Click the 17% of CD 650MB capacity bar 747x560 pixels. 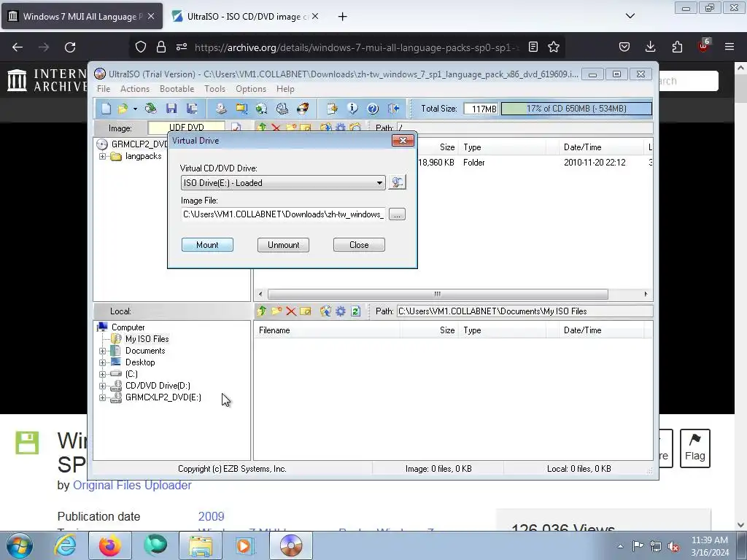tap(576, 109)
